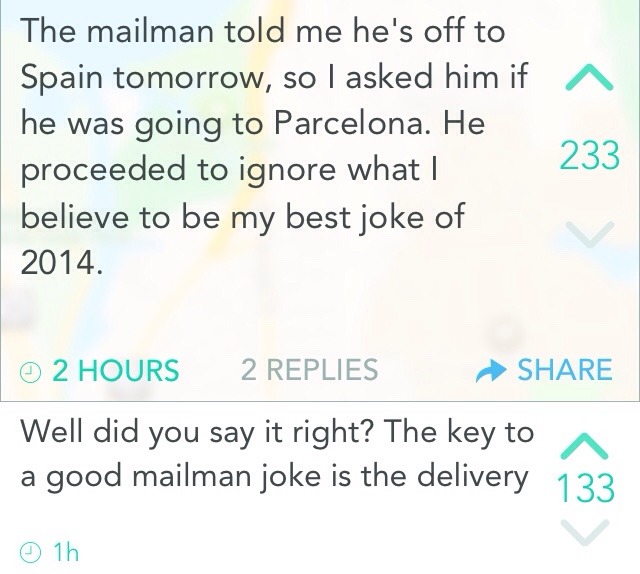Open the 2 REPLIES link
The image size is (640, 574).
310,370
